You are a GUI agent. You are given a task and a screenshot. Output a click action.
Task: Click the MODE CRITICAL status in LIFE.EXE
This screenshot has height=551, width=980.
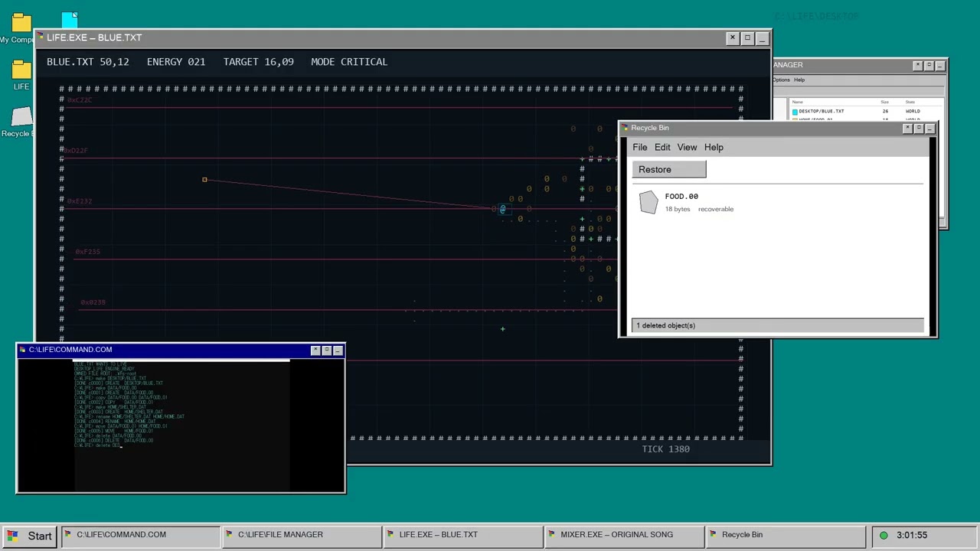(x=349, y=62)
